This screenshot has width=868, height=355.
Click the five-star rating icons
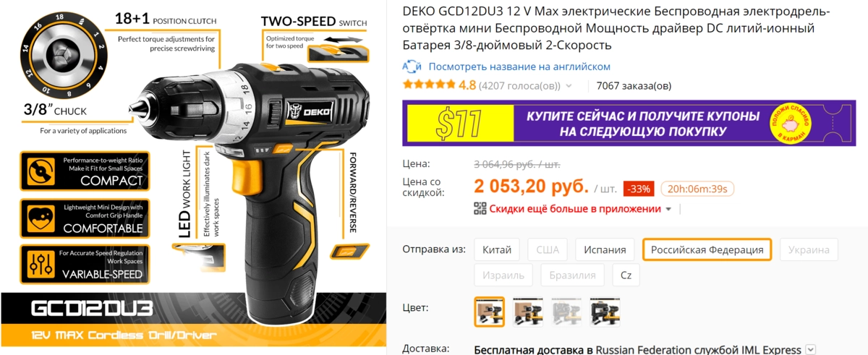pyautogui.click(x=429, y=85)
